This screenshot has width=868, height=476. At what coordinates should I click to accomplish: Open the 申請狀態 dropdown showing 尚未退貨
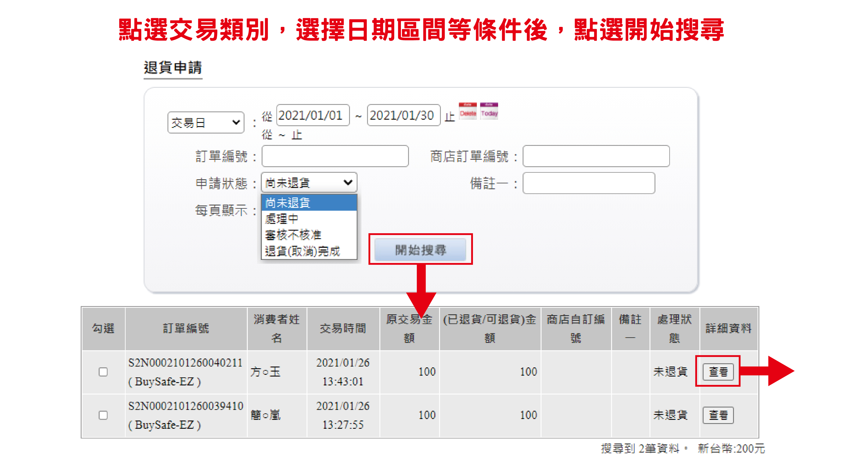click(309, 183)
